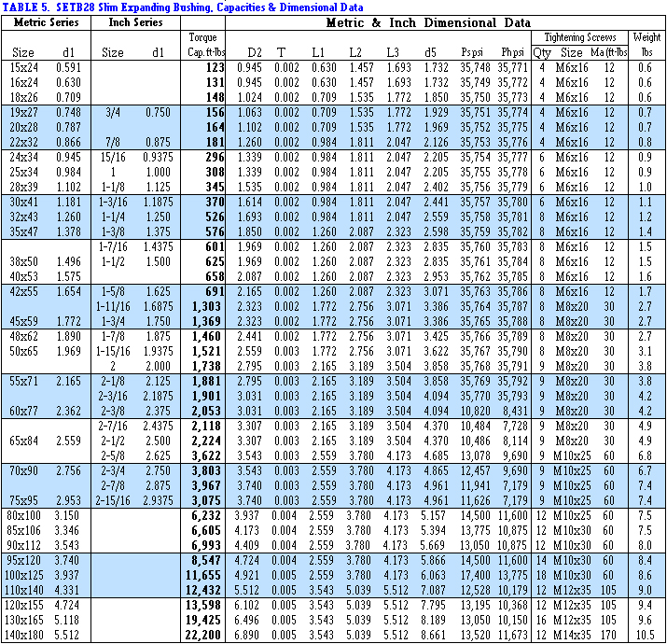Click inch size cell '15/16'
This screenshot has width=667, height=644.
tap(113, 157)
